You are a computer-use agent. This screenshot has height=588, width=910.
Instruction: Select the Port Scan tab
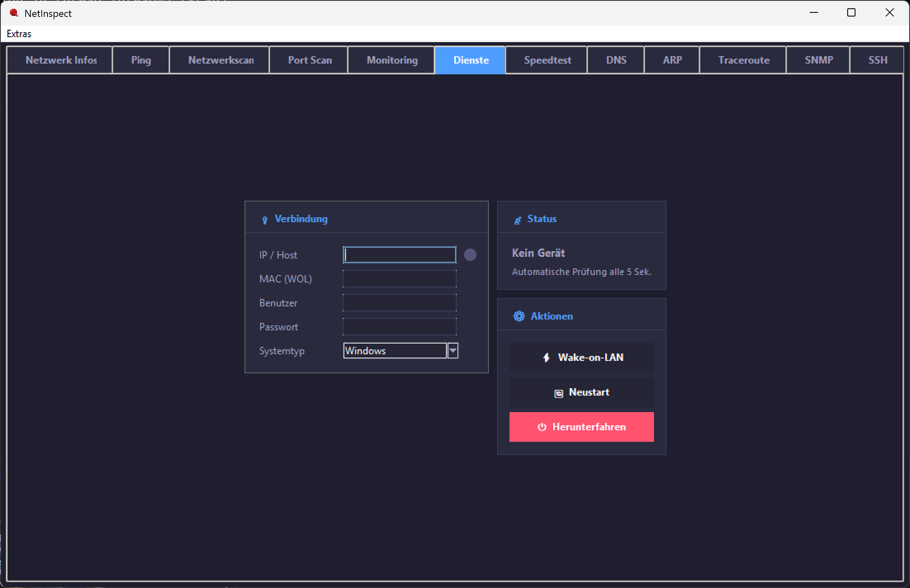309,60
